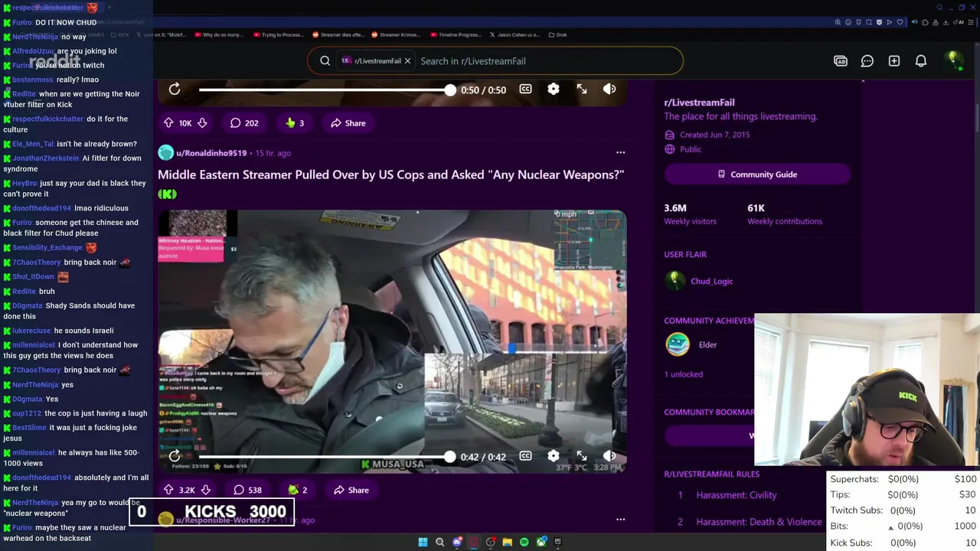
Task: Open the r/LivestreamFail sidebar title
Action: 699,103
